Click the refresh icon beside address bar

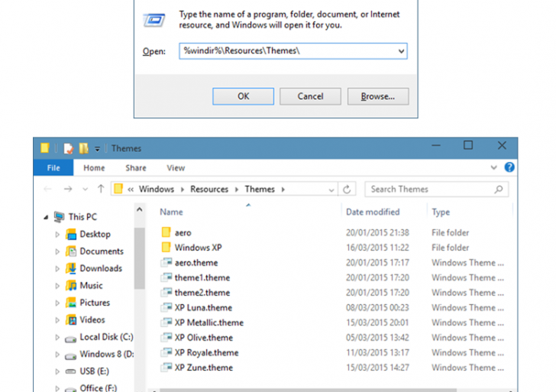pyautogui.click(x=347, y=190)
